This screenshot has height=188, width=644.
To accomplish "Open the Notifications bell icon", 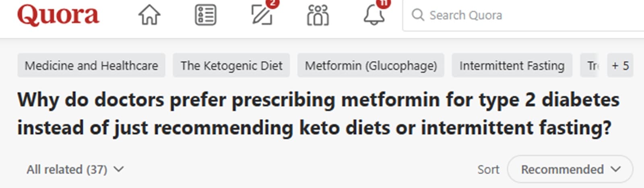I will click(374, 15).
